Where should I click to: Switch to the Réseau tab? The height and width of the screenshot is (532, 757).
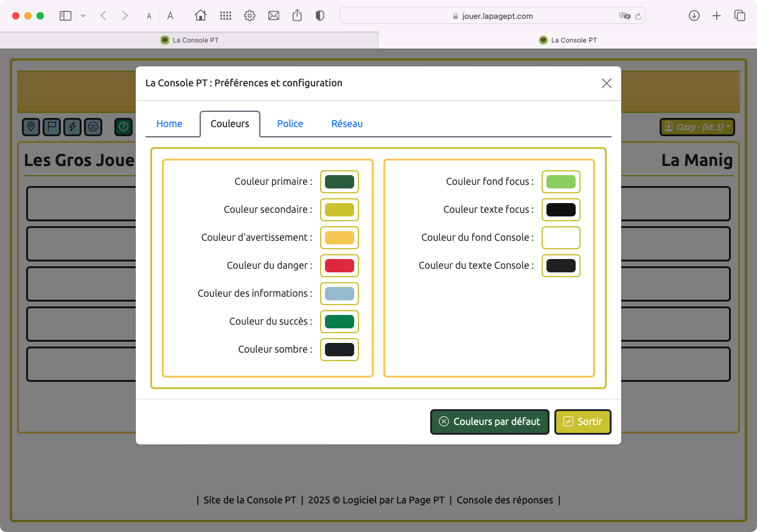coord(347,124)
